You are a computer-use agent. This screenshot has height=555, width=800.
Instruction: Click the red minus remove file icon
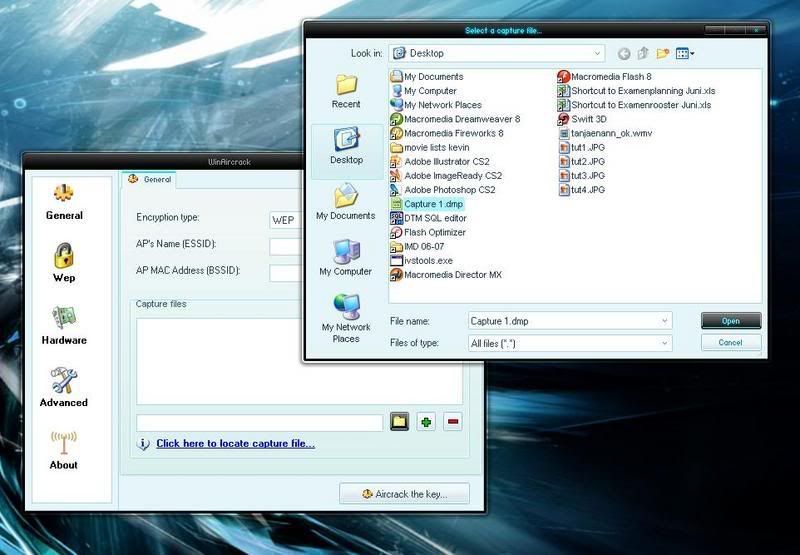click(453, 422)
